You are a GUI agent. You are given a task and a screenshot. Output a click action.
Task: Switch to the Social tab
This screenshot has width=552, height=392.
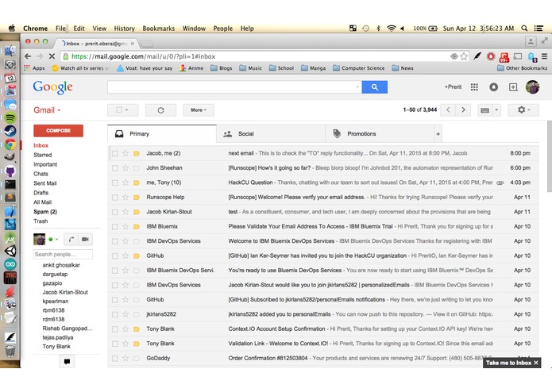[271, 134]
